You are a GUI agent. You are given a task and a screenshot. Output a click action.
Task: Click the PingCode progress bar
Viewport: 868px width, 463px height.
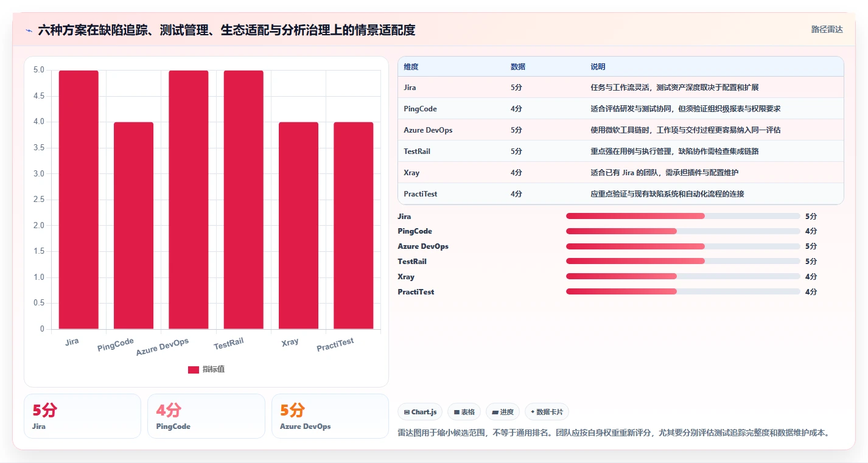click(x=683, y=231)
